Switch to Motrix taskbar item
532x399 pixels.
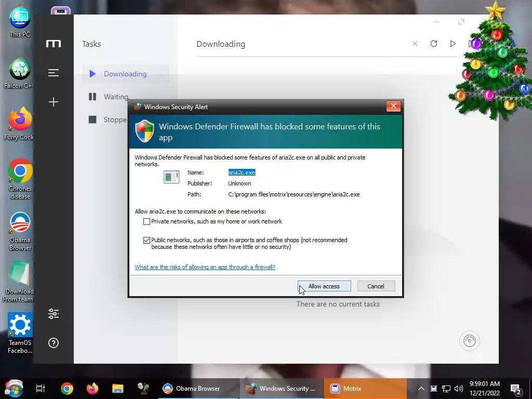coord(365,389)
